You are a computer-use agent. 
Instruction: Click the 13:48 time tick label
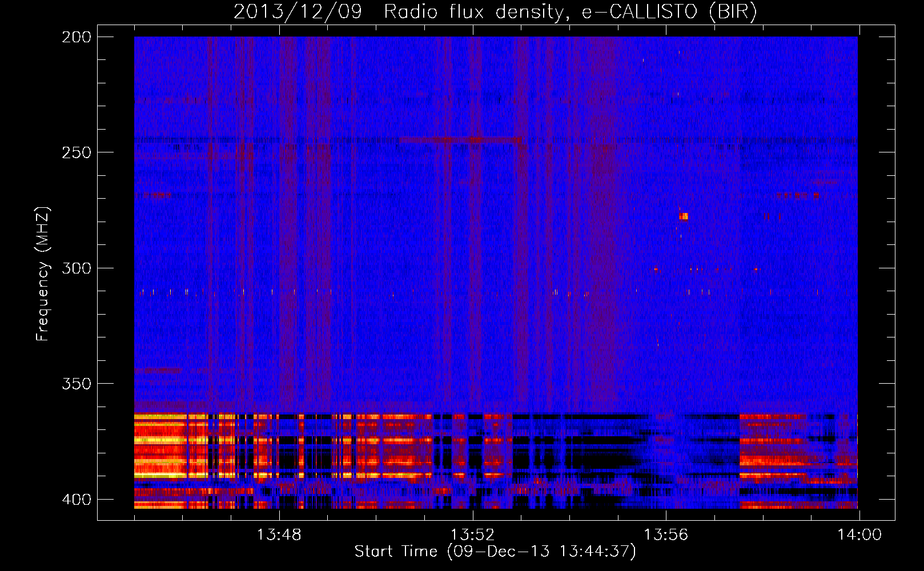tap(279, 534)
